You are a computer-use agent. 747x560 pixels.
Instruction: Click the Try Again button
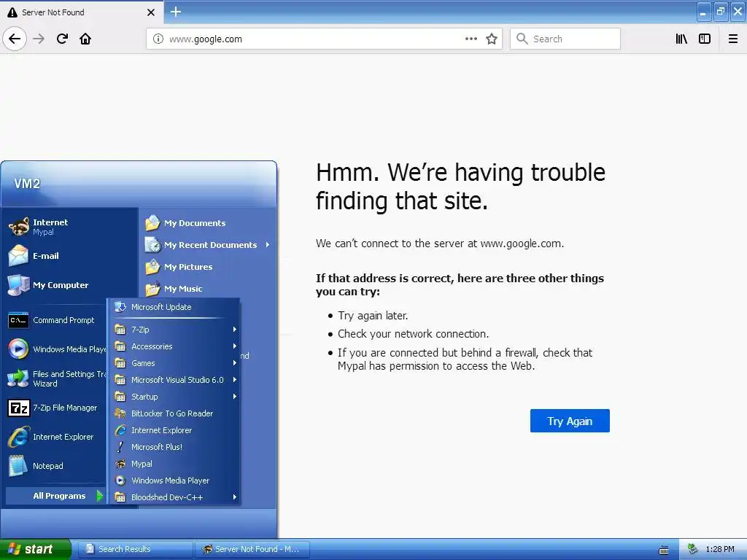(x=570, y=421)
